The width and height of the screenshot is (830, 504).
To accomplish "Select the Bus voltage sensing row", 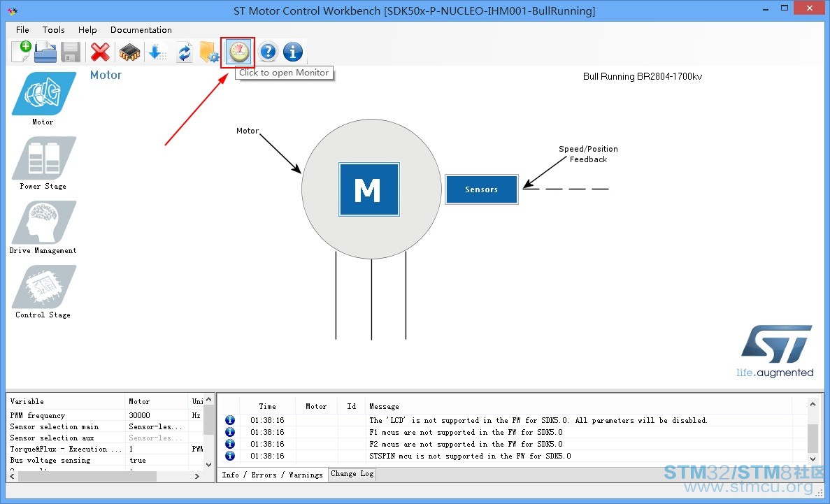I will click(x=106, y=460).
